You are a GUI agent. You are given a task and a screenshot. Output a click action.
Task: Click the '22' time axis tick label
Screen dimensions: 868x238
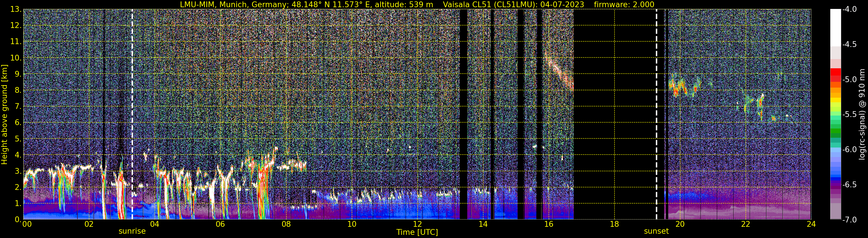pos(746,224)
